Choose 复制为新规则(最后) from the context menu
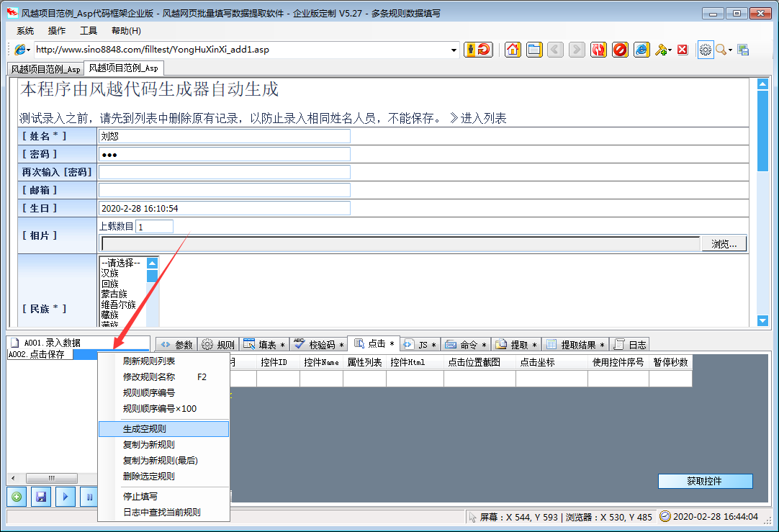Image resolution: width=779 pixels, height=532 pixels. [x=163, y=461]
